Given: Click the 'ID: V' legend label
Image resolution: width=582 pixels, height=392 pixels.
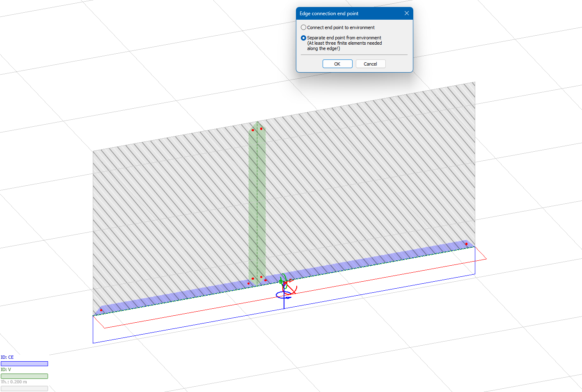Looking at the screenshot, I should pyautogui.click(x=6, y=369).
